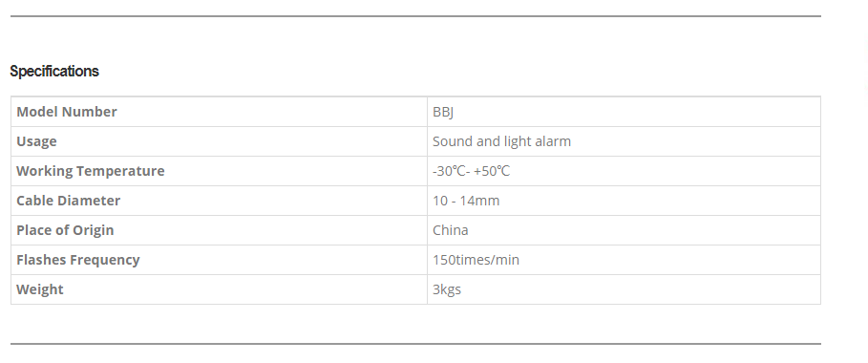Click empty area right of China value
Screen dimensions: 868x363
point(645,230)
